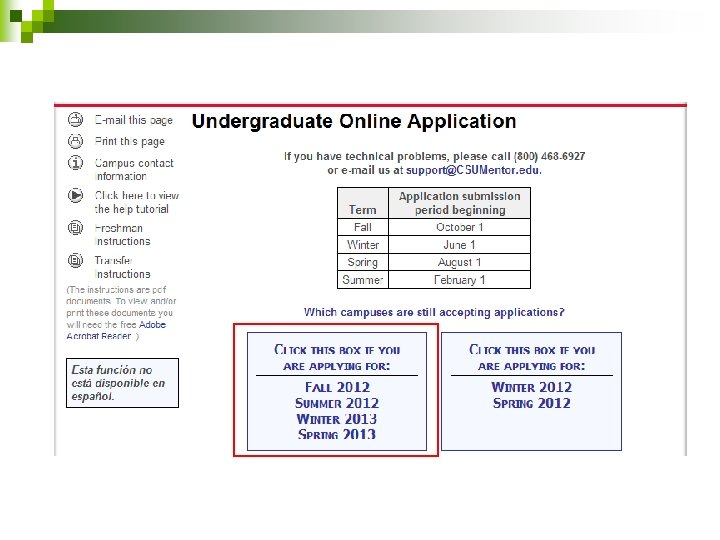
Task: Select the "Fall" table cell
Action: tap(363, 227)
